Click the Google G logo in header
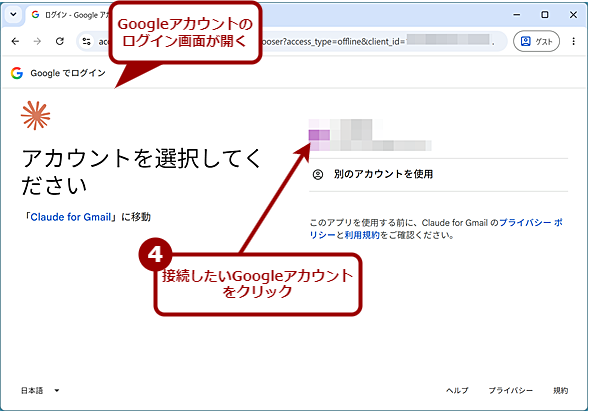 point(17,73)
